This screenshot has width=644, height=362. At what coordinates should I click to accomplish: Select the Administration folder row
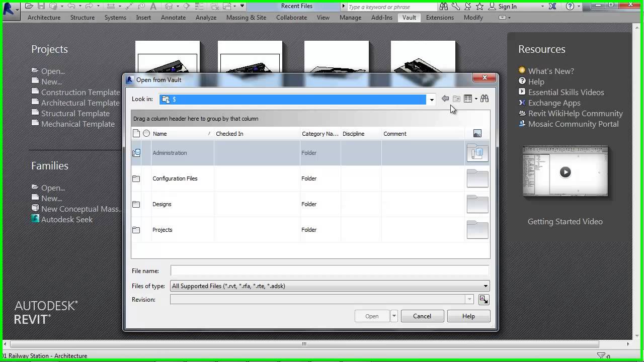click(x=310, y=153)
